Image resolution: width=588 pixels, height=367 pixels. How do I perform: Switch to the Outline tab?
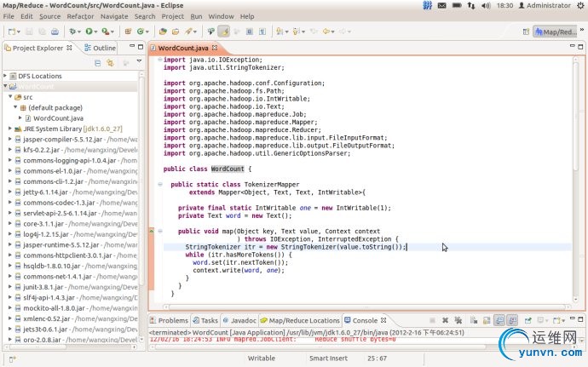100,48
